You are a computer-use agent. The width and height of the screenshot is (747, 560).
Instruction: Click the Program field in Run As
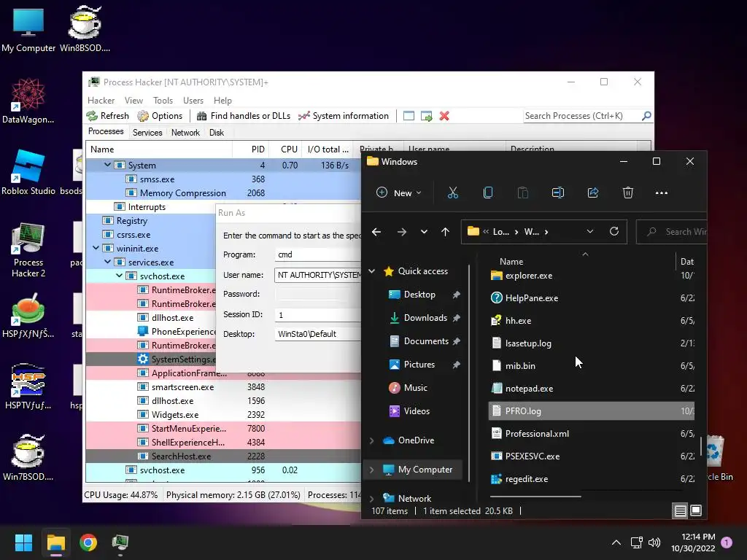tap(317, 254)
